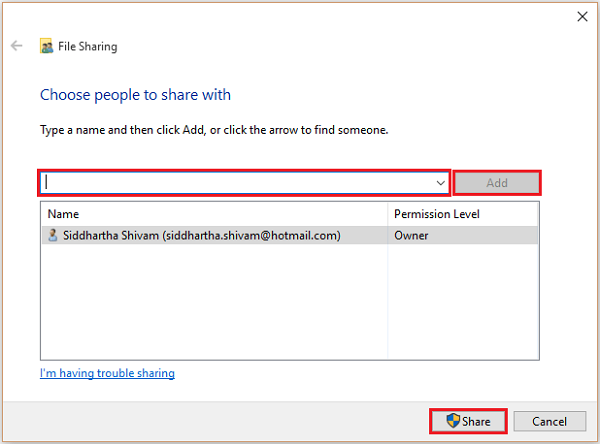The image size is (600, 445).
Task: Click the divider between Name and Permission Level
Action: pos(388,214)
